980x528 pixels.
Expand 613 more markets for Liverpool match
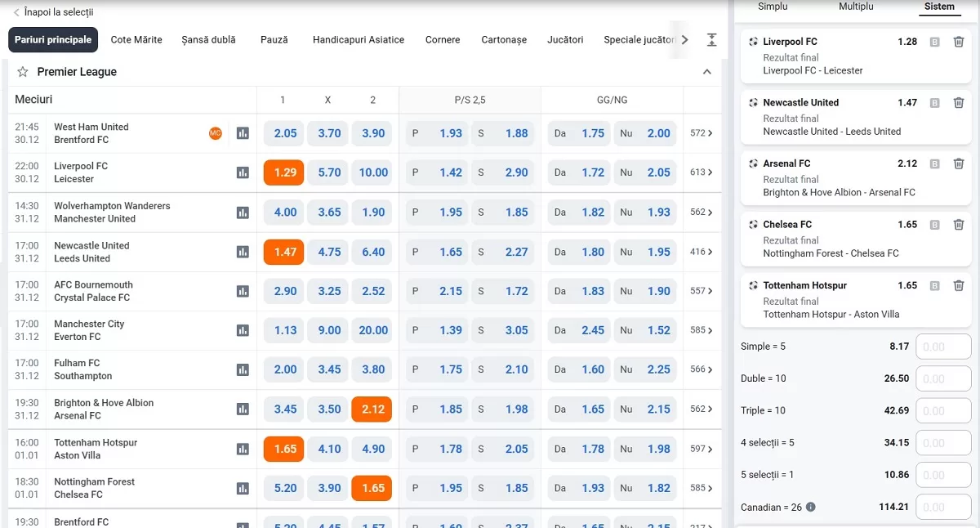pos(701,172)
